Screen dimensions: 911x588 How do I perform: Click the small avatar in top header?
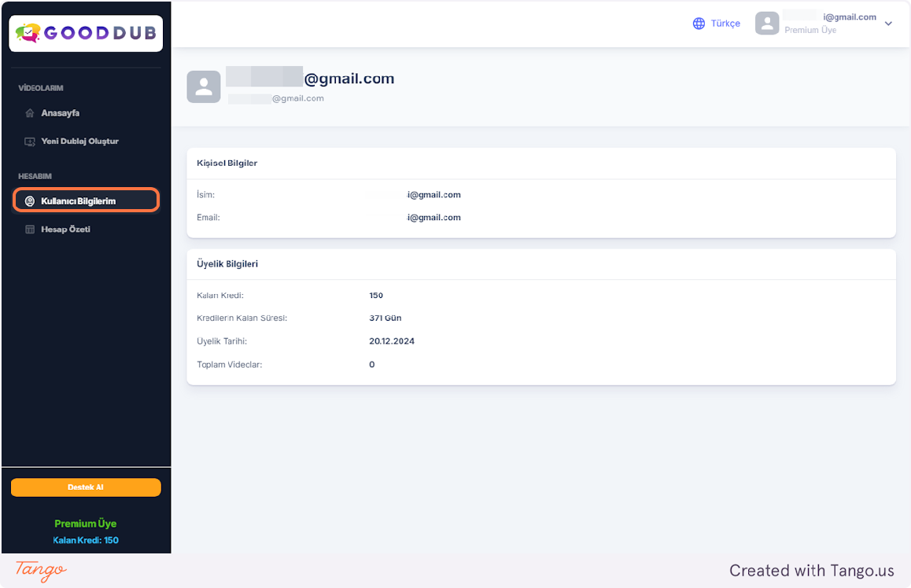[767, 24]
